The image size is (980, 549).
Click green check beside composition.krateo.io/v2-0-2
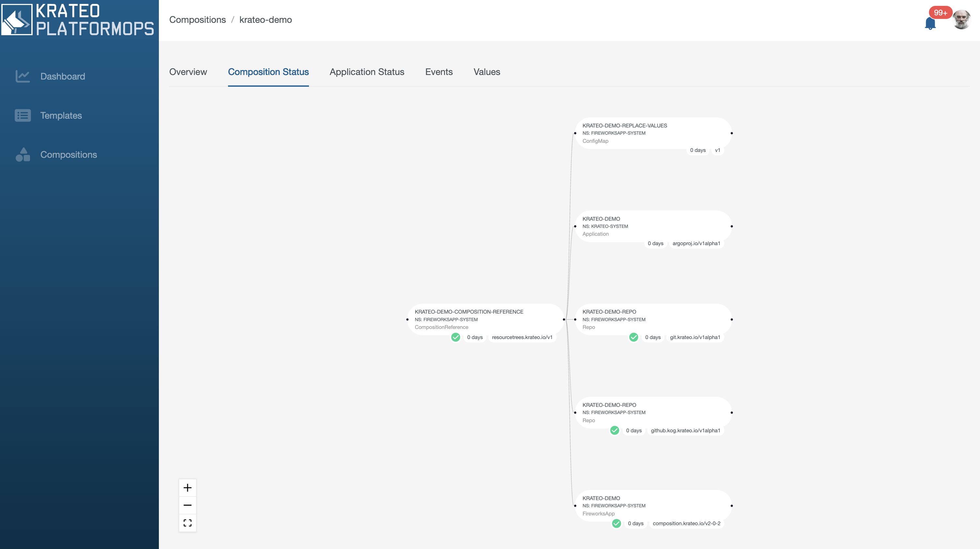click(x=616, y=524)
